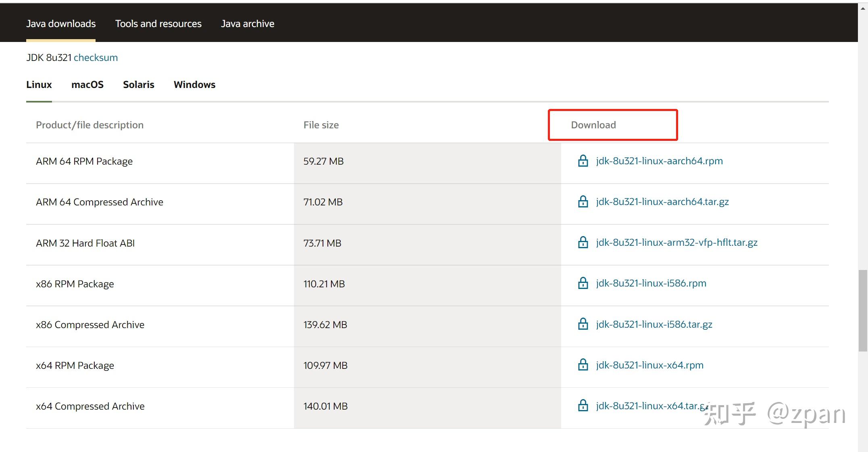Click the 110.21 MB file size

[x=324, y=284]
